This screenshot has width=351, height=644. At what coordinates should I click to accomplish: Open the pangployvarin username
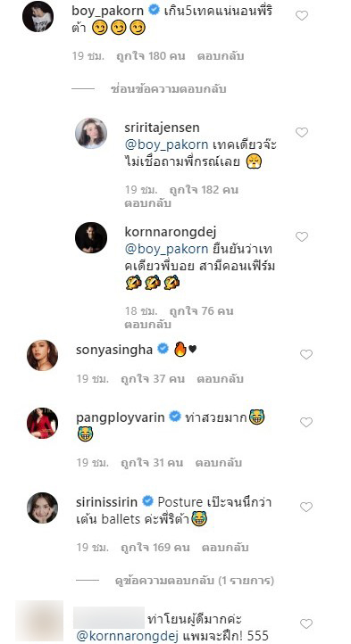coord(121,417)
